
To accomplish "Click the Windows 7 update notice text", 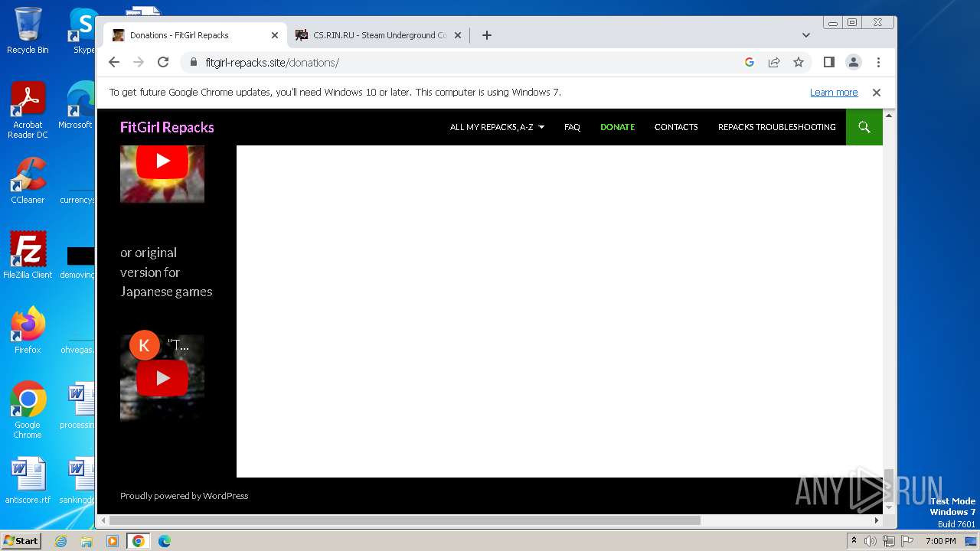I will [x=335, y=92].
